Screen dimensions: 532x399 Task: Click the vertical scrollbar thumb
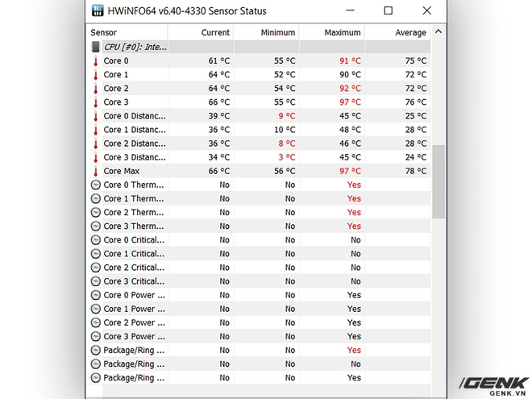pos(438,181)
